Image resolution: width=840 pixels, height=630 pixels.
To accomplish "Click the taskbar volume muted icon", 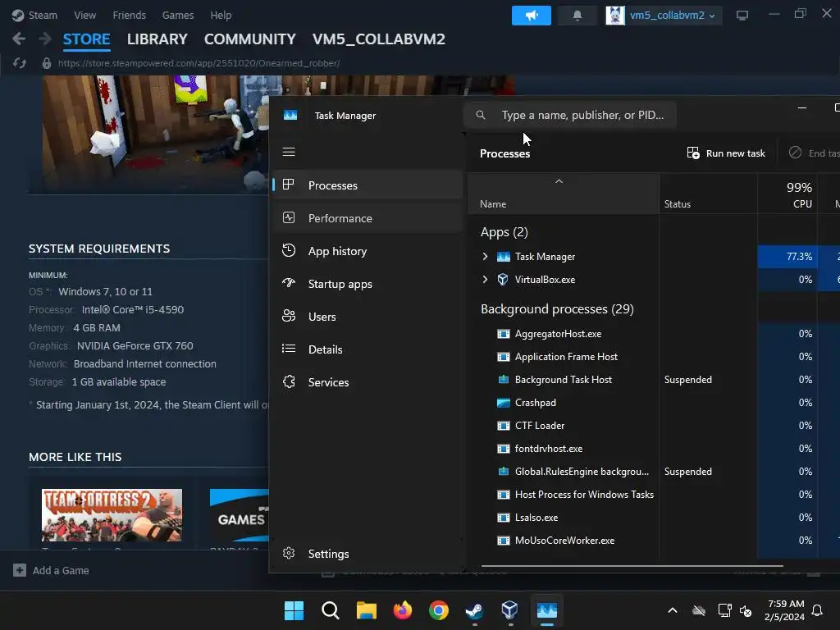I will pos(745,610).
